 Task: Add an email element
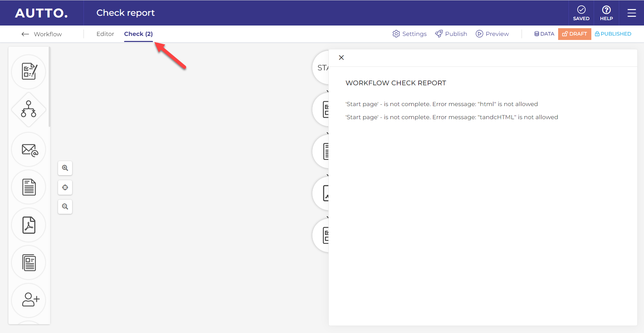click(29, 149)
